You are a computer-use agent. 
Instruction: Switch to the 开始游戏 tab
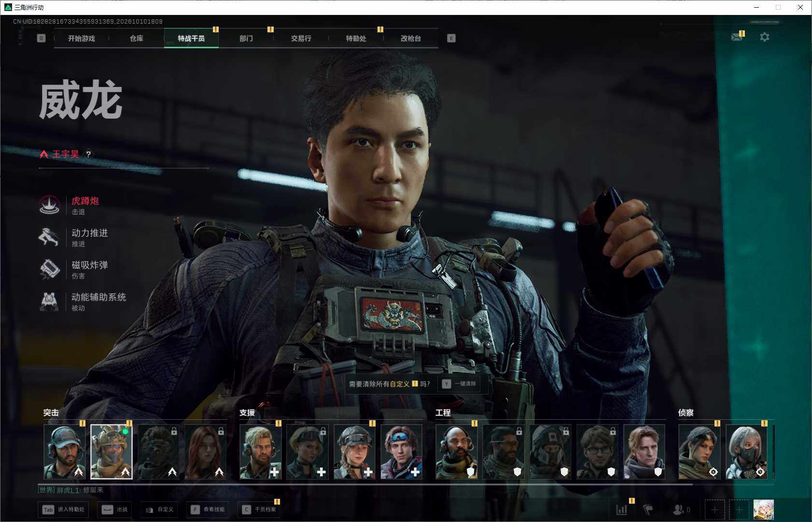click(x=82, y=38)
